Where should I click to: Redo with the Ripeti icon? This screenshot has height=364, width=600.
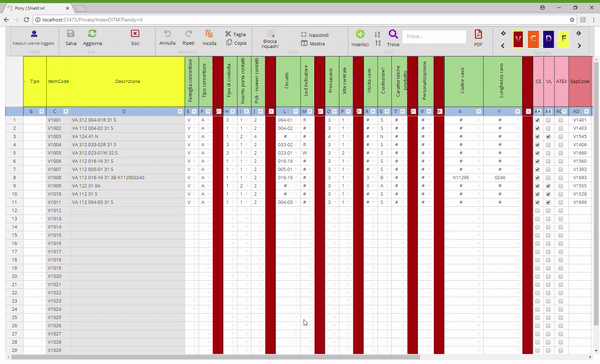tap(189, 34)
